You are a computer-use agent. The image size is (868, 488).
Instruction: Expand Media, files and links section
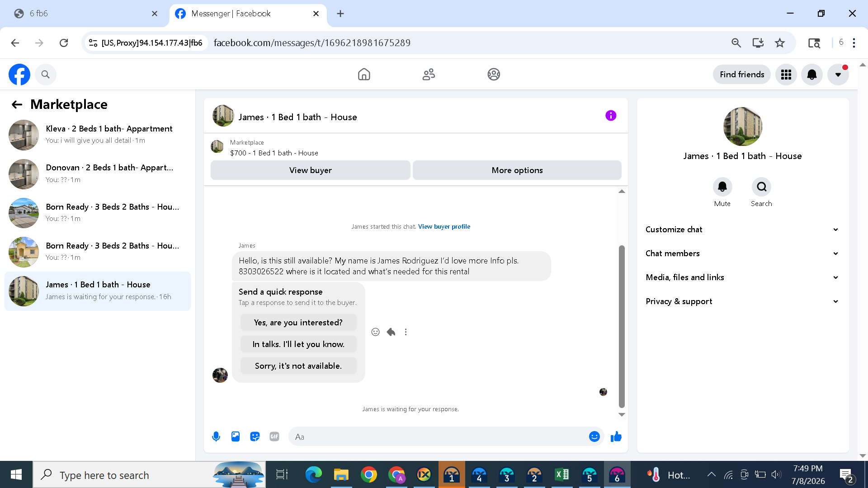742,277
